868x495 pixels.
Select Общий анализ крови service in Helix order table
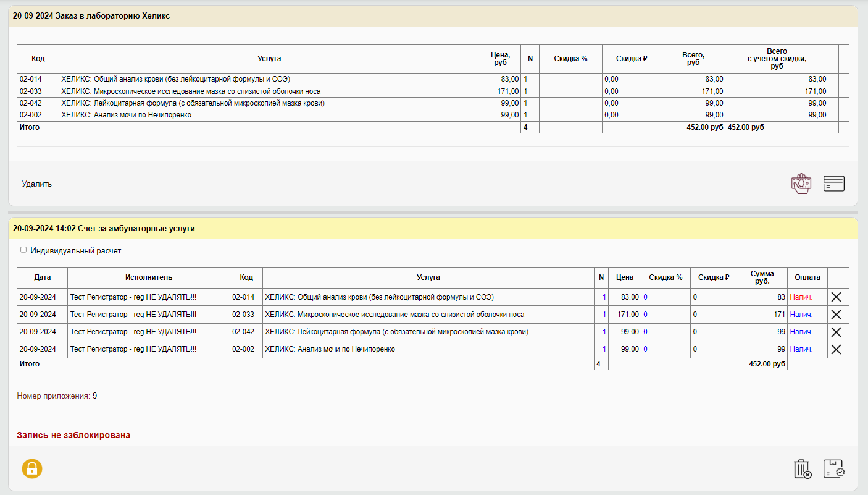pos(176,79)
